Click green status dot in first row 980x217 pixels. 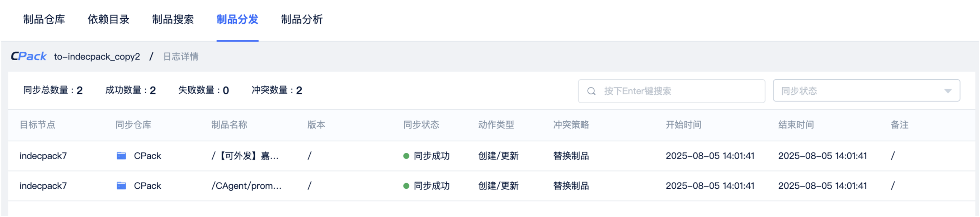tap(406, 156)
